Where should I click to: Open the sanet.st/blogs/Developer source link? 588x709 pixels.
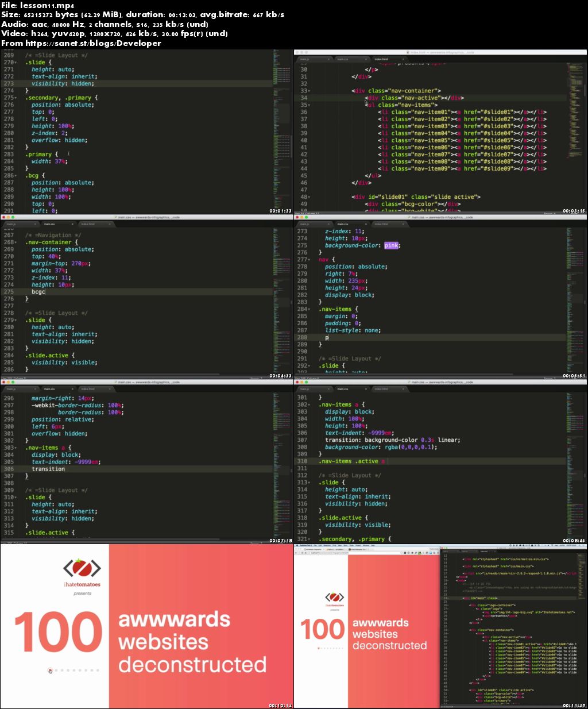click(94, 43)
